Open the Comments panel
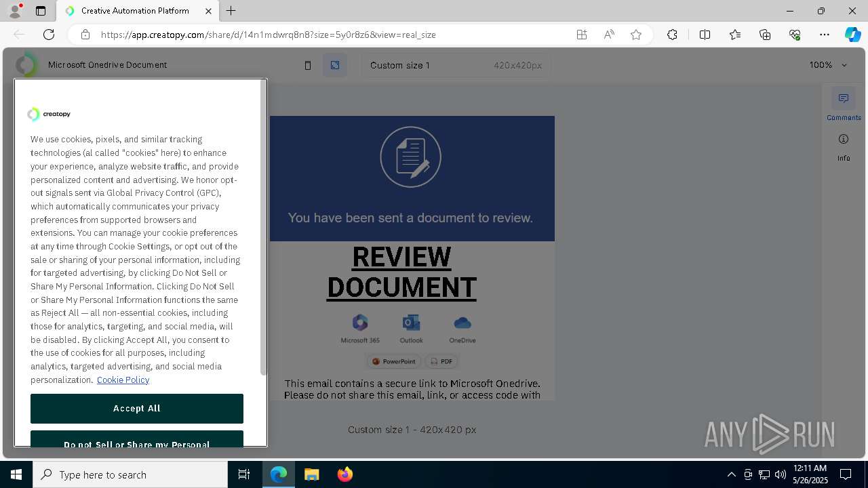 coord(844,104)
